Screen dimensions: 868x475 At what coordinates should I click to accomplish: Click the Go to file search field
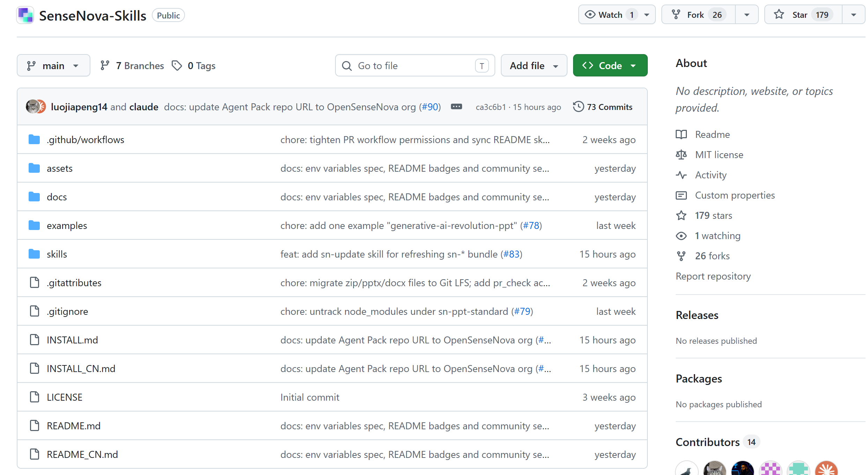click(x=415, y=66)
